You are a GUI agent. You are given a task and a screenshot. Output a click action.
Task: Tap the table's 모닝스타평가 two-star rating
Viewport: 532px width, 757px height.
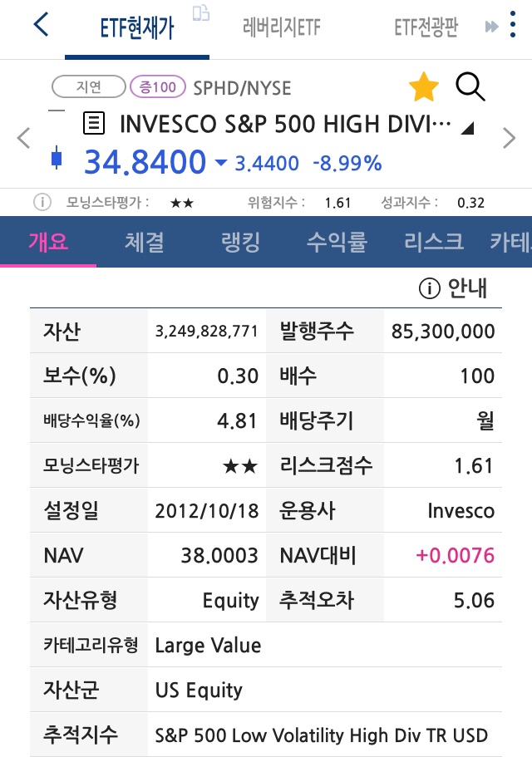click(240, 466)
